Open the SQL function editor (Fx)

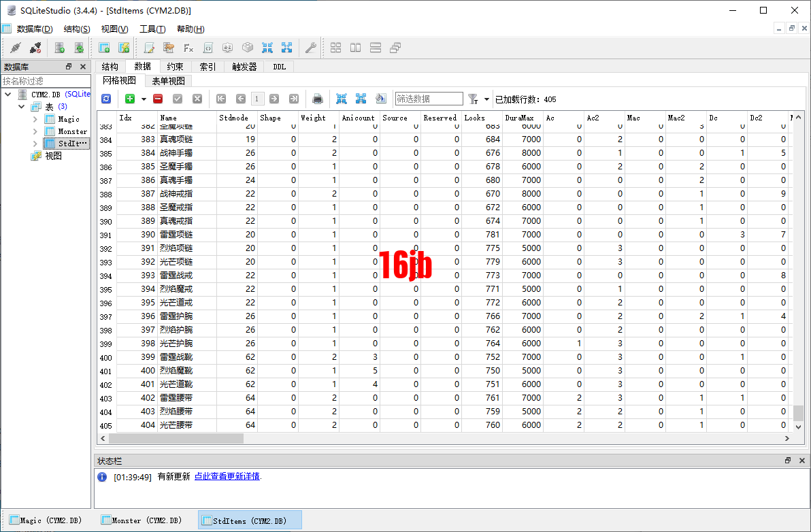coord(188,48)
